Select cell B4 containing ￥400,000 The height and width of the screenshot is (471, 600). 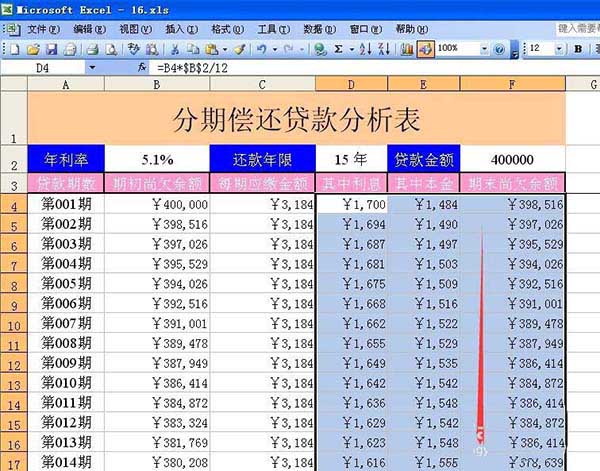(157, 204)
